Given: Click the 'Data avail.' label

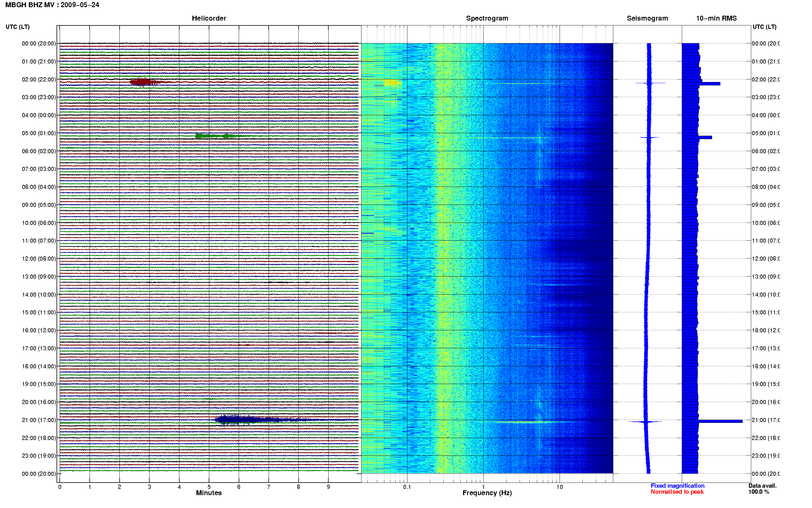Looking at the screenshot, I should [x=762, y=486].
